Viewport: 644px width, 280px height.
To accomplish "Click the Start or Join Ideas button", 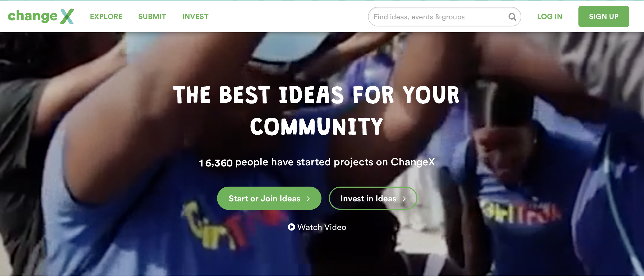I will coord(269,198).
